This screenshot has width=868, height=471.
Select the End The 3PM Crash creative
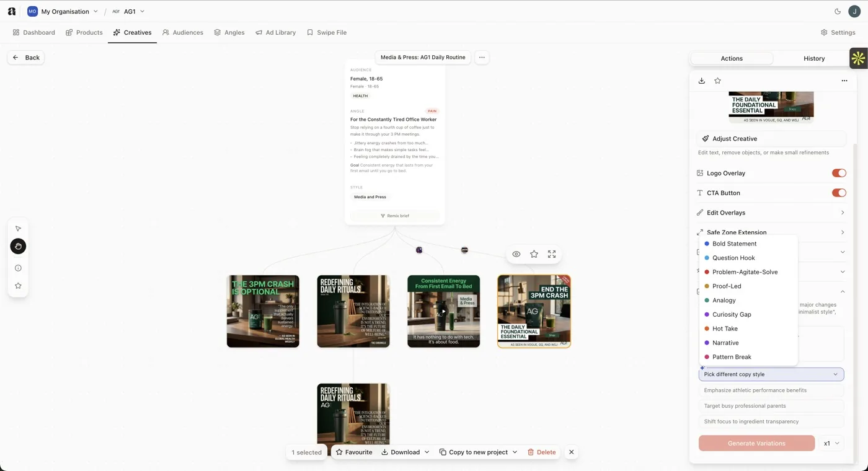[x=534, y=311]
